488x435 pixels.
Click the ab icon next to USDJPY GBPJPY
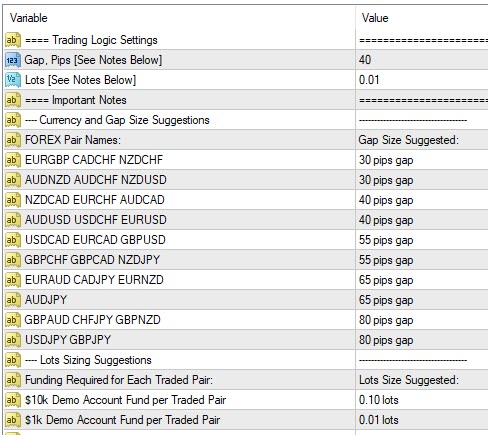(13, 340)
